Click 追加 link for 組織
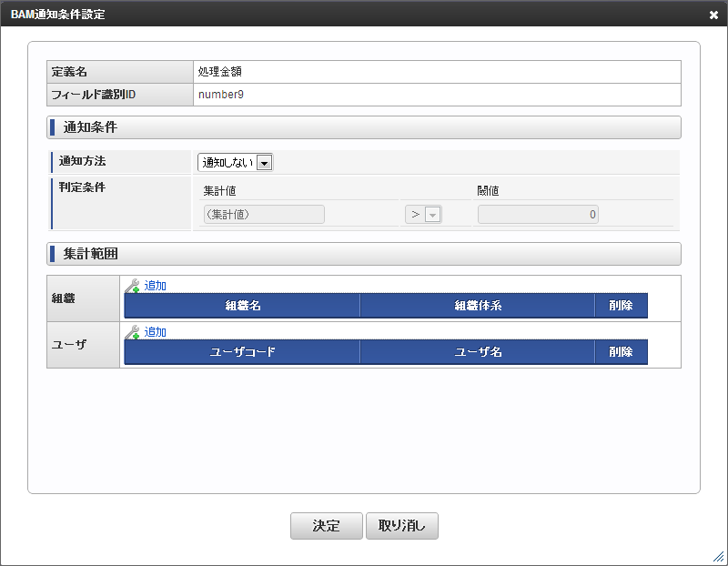Screen dimensions: 728x566 point(155,286)
